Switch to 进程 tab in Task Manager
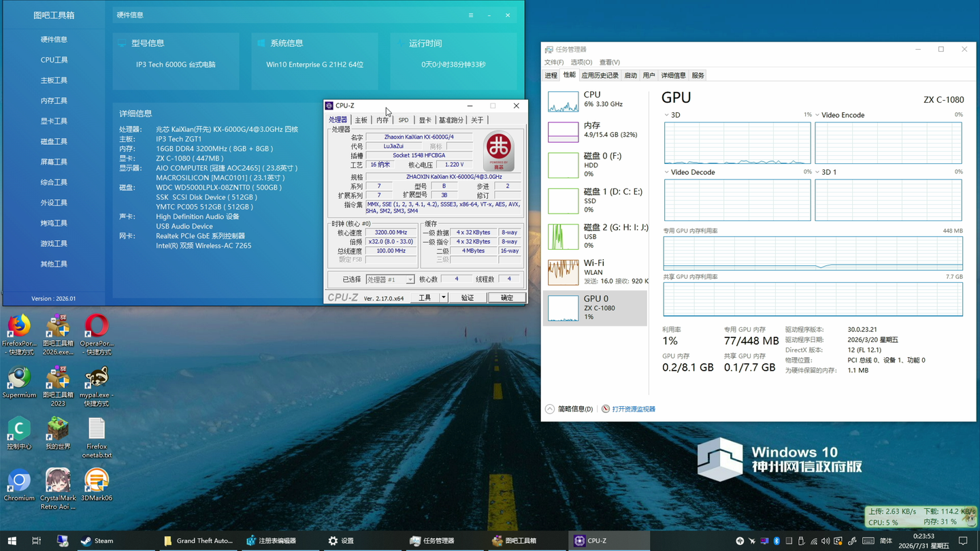 pos(551,76)
